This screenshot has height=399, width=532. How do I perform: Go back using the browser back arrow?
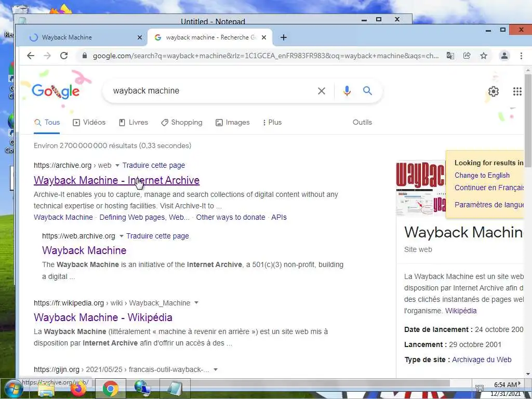pyautogui.click(x=31, y=56)
